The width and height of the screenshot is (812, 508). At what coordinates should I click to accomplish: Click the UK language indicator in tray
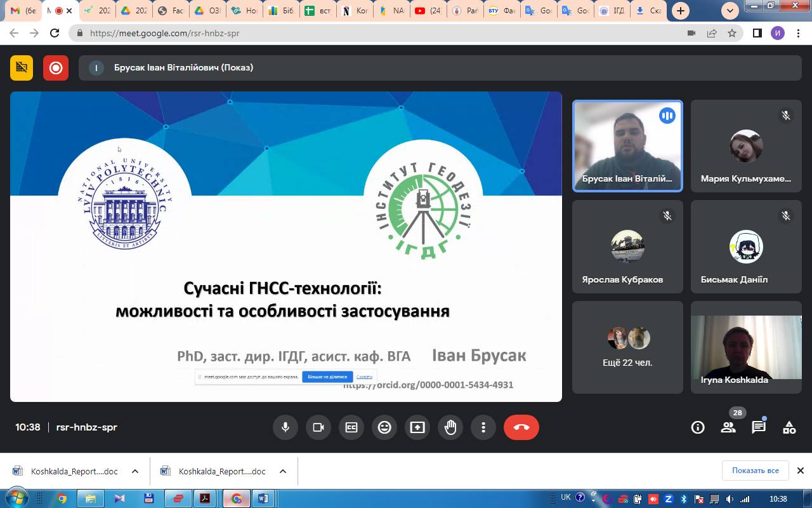click(566, 498)
